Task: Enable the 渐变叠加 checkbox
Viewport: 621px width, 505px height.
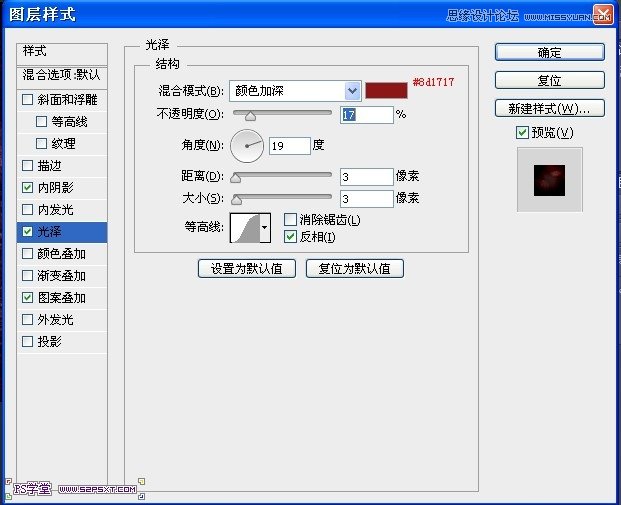Action: tap(27, 276)
